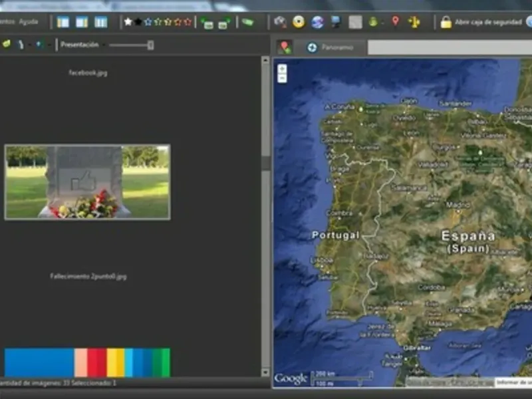Click the thumbnail panel scroll down arrow
Viewport: 532px width, 399px height.
point(265,372)
